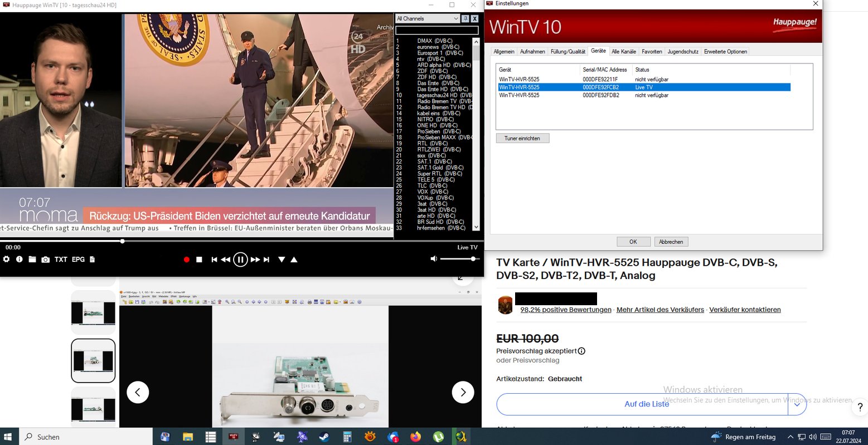Show previous product image with left arrow
Screen dimensions: 868x445
click(138, 392)
